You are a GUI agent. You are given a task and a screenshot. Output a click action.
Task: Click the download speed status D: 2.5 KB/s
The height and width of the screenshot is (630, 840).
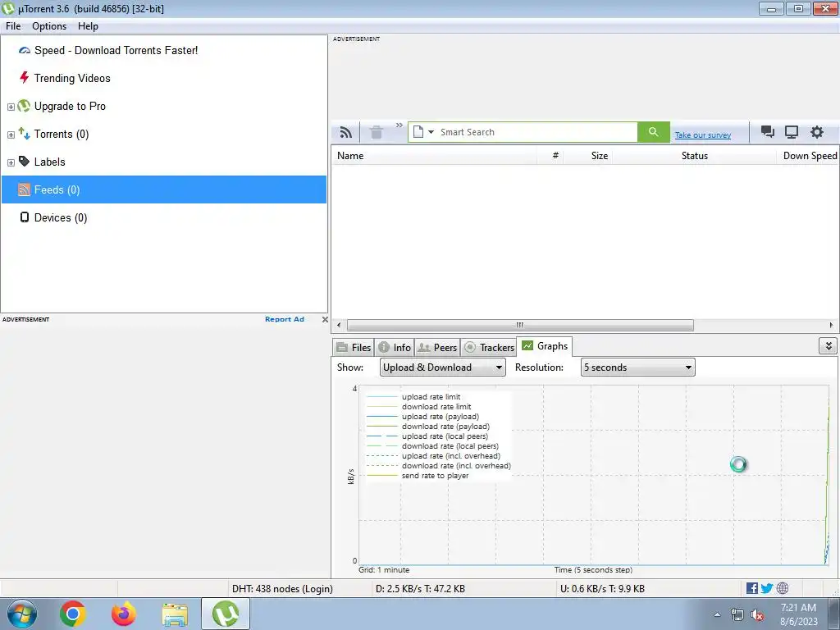point(421,589)
